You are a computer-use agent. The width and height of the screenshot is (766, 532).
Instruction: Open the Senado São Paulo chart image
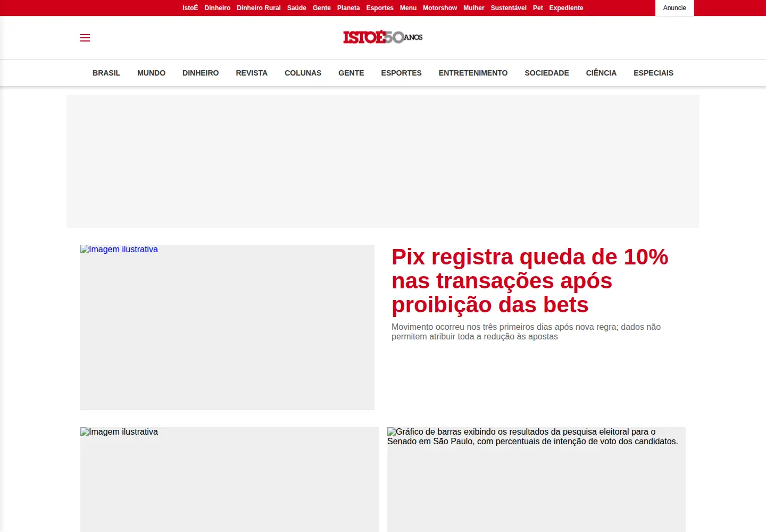[x=536, y=479]
